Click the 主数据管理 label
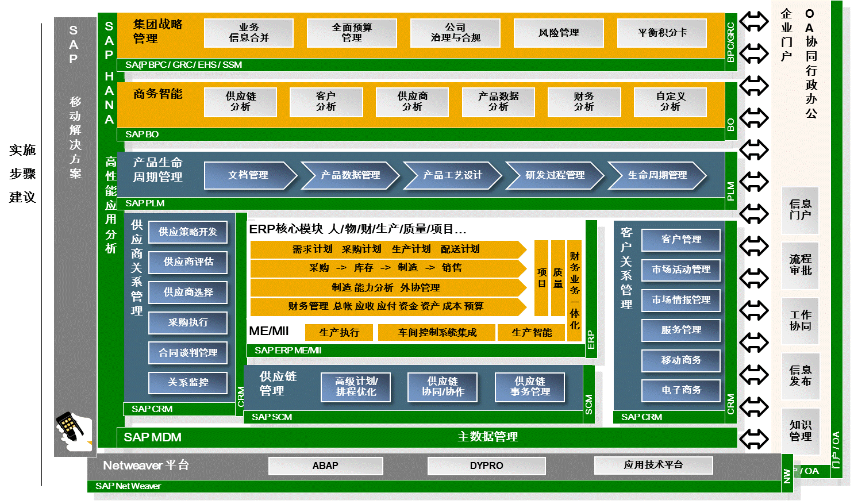 [487, 437]
